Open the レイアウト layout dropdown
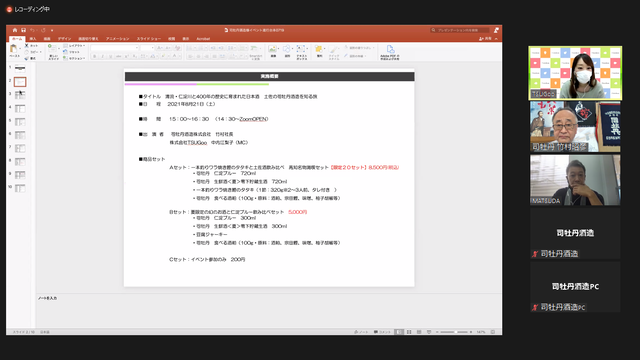The height and width of the screenshot is (360, 640). click(x=74, y=45)
